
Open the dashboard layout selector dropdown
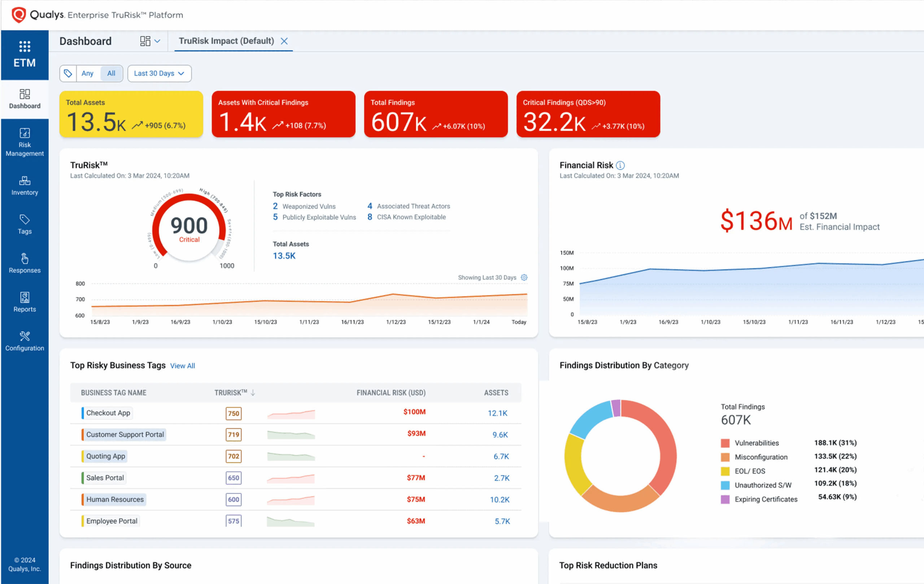coord(150,41)
